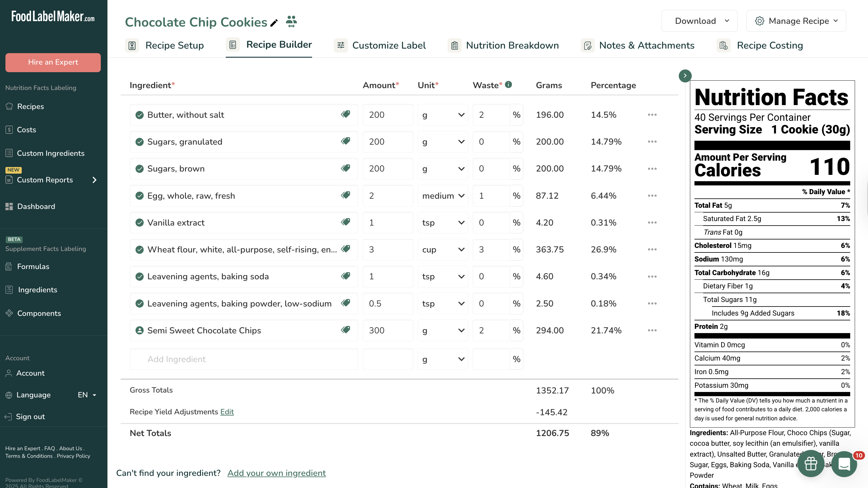Click verified checkmark for Sugars, brown

click(x=139, y=169)
